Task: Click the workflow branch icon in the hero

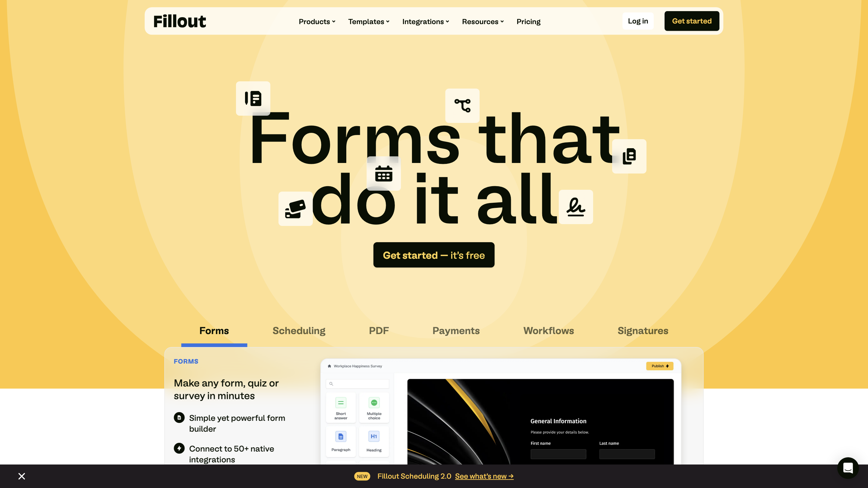Action: coord(462,106)
